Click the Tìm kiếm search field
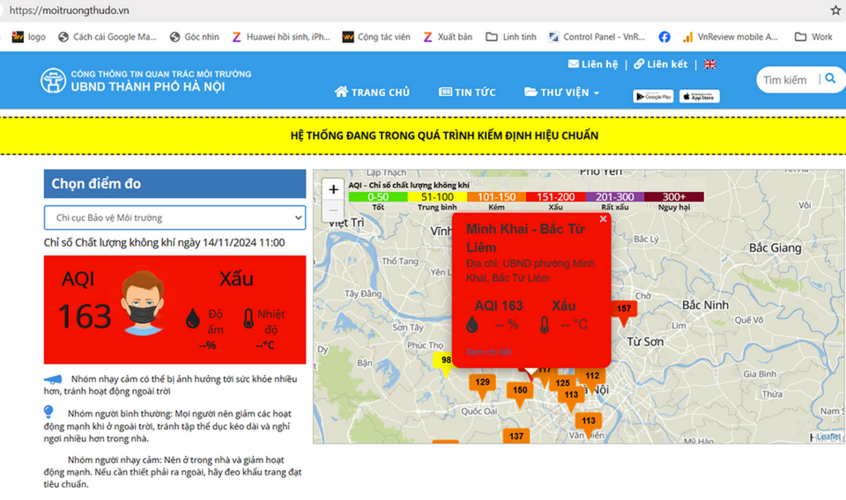Image resolution: width=846 pixels, height=500 pixels. [x=786, y=80]
